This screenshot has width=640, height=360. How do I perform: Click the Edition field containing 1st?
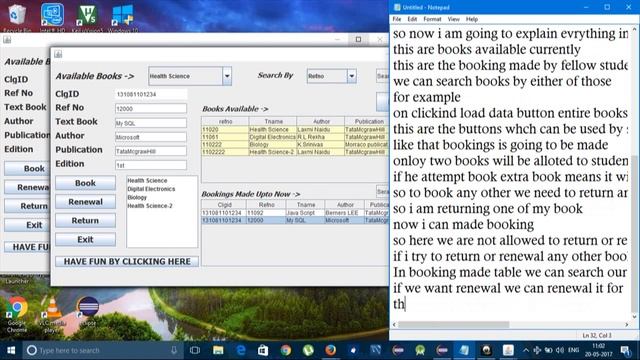pos(151,165)
